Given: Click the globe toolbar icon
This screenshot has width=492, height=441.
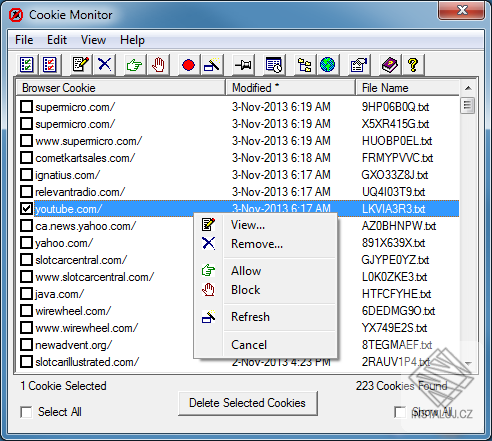Looking at the screenshot, I should coord(327,65).
